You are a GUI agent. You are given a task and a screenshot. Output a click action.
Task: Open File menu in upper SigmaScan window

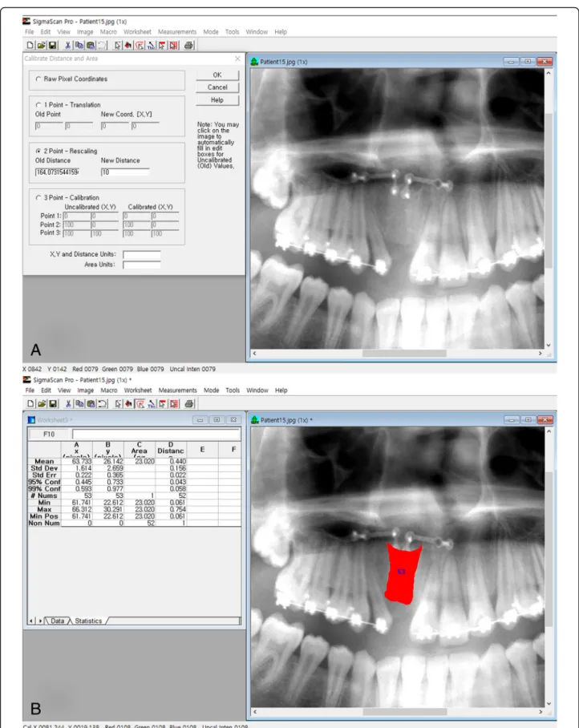[29, 31]
